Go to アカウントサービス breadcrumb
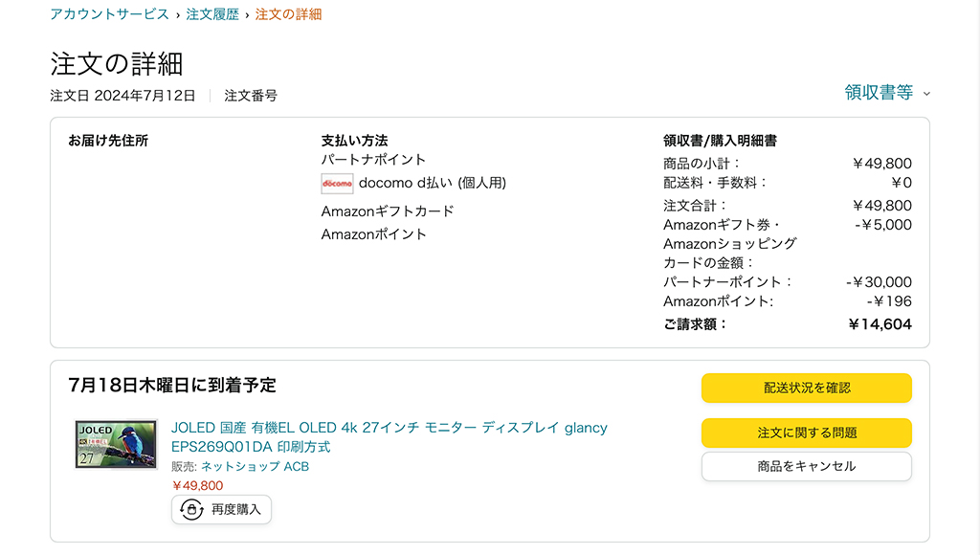The width and height of the screenshot is (980, 555). point(109,13)
